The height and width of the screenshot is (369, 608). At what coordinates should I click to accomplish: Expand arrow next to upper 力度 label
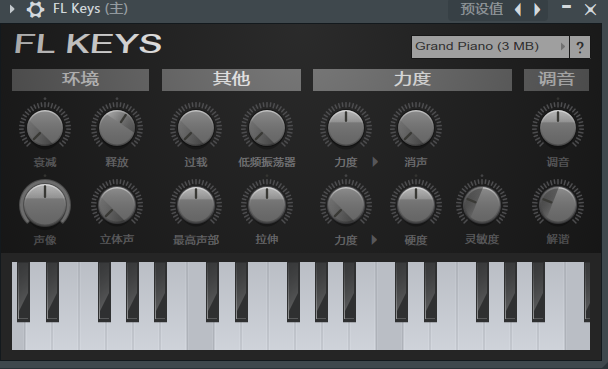pyautogui.click(x=375, y=162)
